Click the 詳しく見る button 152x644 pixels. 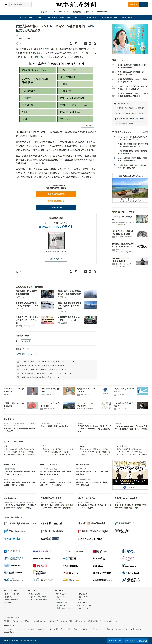pos(56,258)
